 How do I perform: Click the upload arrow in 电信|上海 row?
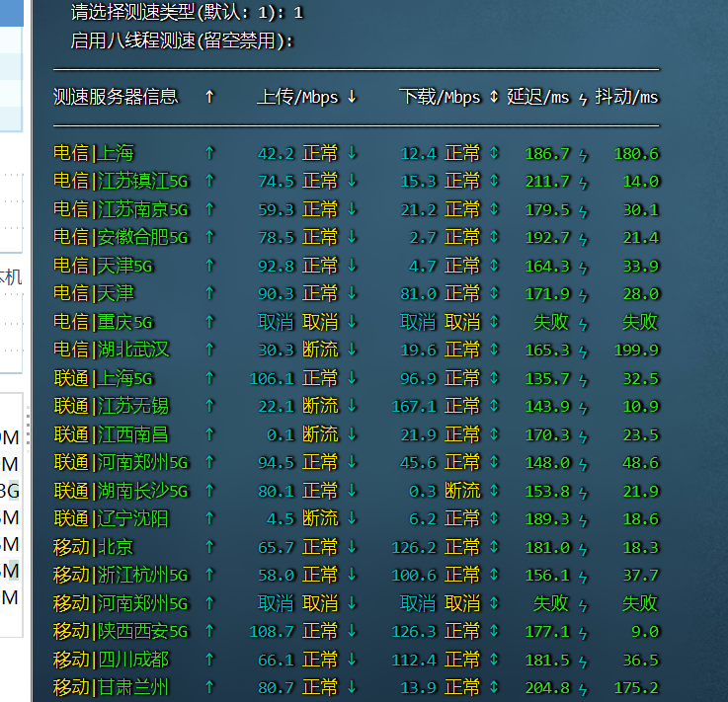coord(208,153)
